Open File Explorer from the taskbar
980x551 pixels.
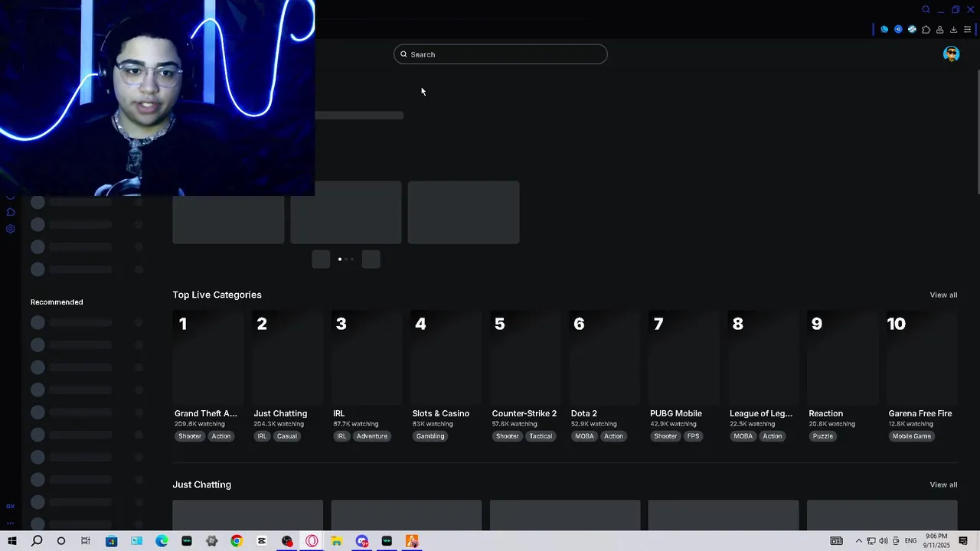point(336,541)
